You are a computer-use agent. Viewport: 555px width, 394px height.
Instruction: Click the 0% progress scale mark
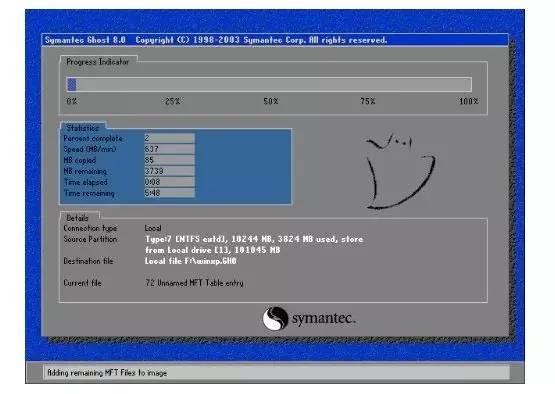tap(71, 101)
